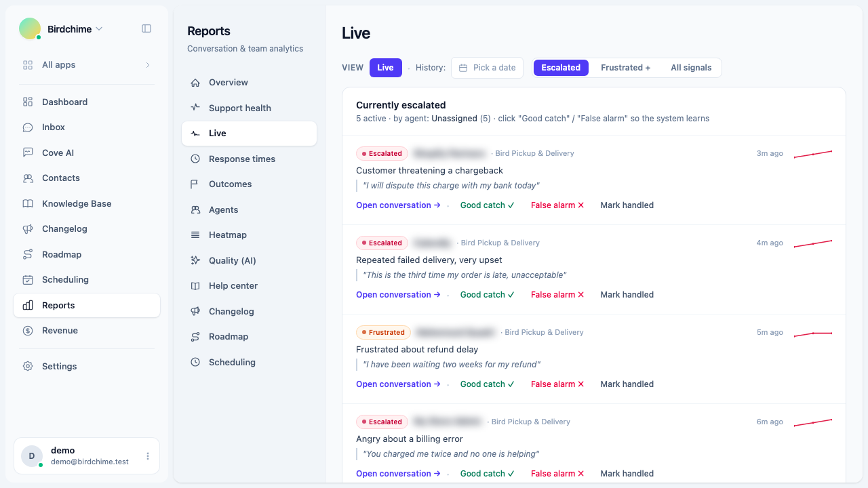Screen dimensions: 868x488
Task: Click the Unassigned agent filter text
Action: [454, 119]
